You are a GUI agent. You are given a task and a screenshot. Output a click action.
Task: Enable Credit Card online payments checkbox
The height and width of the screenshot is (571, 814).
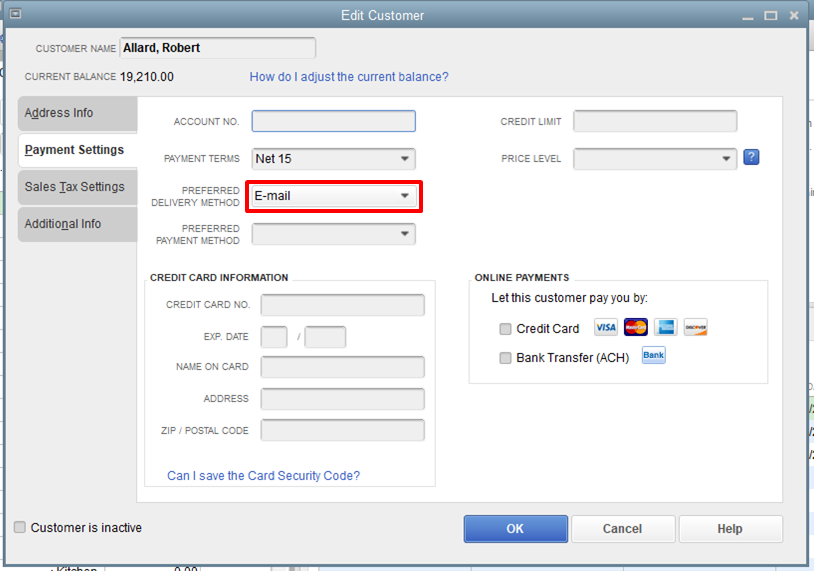coord(505,329)
